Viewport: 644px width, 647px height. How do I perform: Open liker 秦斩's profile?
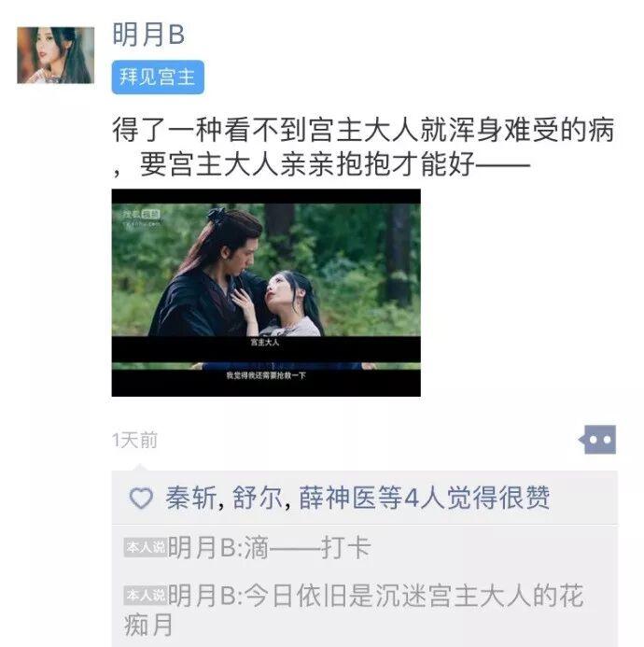(x=191, y=498)
